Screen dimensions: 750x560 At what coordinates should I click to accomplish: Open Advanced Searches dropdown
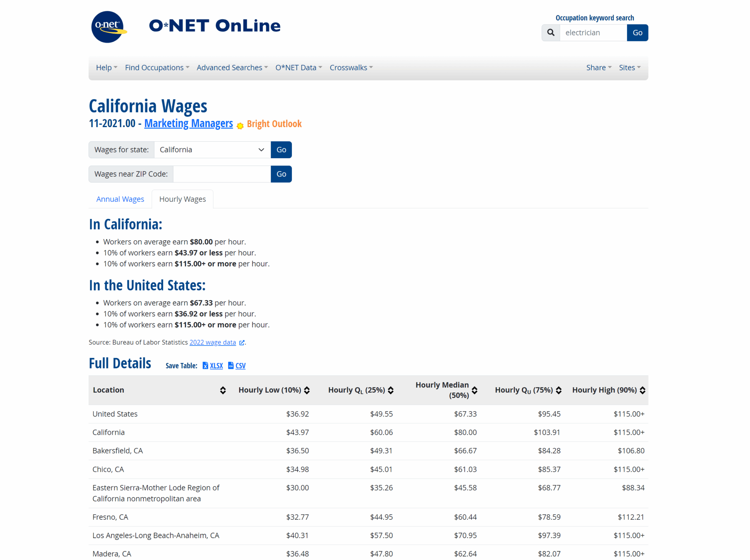pyautogui.click(x=232, y=67)
